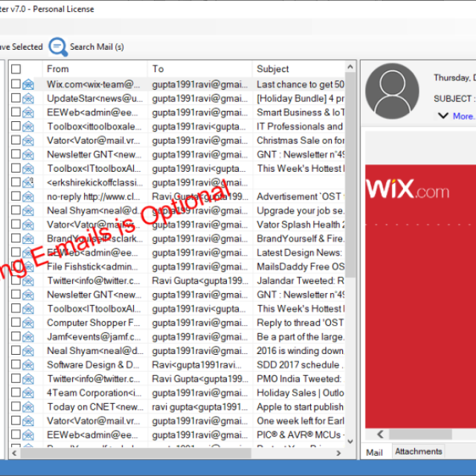This screenshot has width=476, height=476.
Task: Click envelope icon of Jamf events row
Action: pos(28,337)
